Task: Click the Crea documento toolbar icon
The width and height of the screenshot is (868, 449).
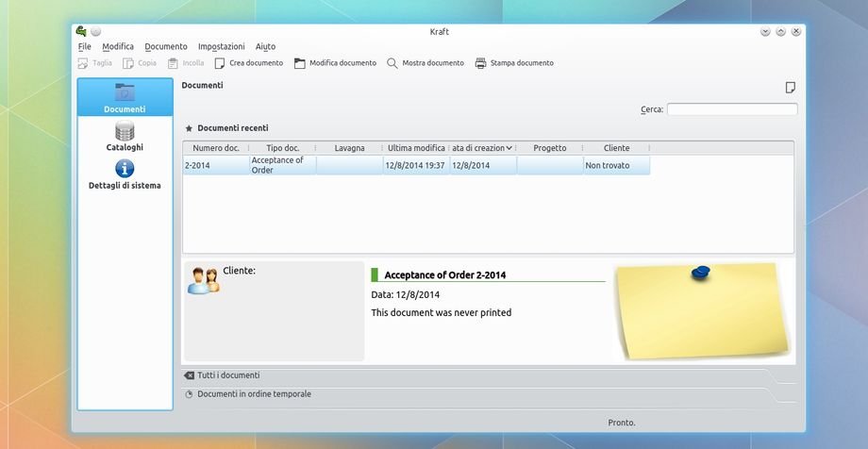Action: [x=220, y=63]
